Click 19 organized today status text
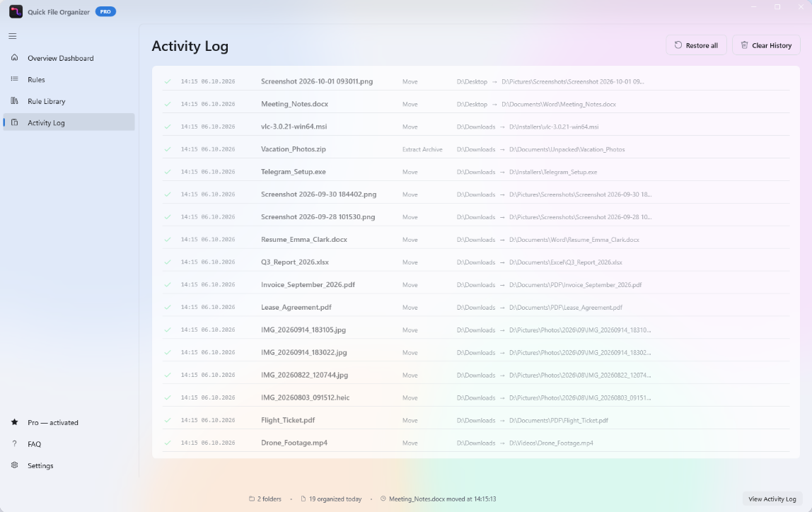This screenshot has height=512, width=812. [x=335, y=499]
